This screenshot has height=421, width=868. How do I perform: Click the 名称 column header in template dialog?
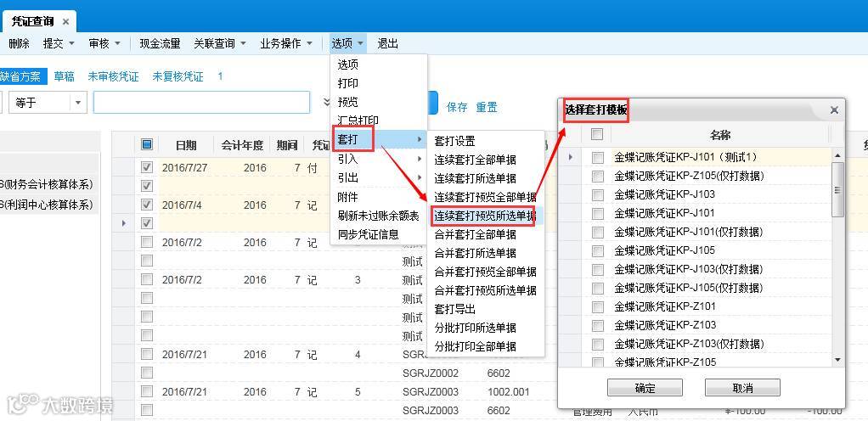click(721, 135)
